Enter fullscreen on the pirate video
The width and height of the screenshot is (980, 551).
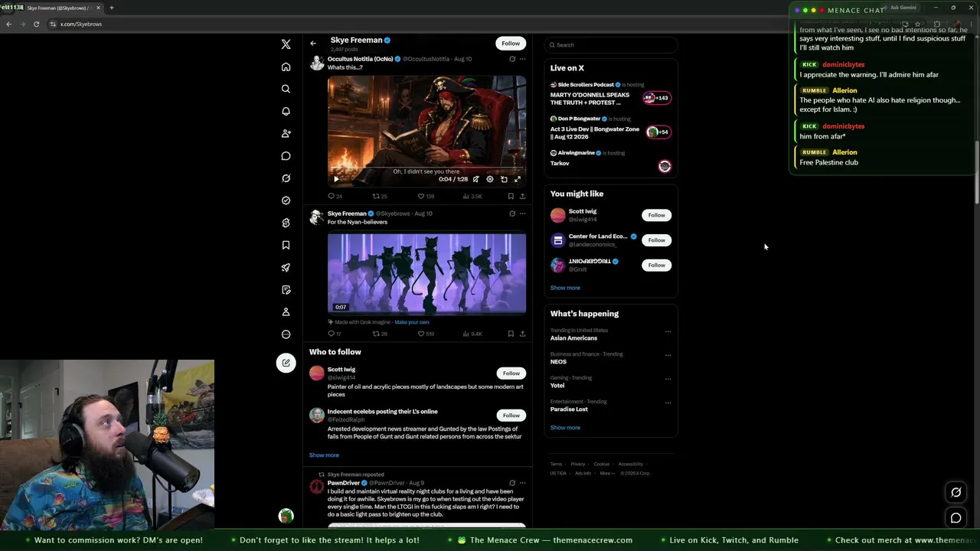(518, 179)
